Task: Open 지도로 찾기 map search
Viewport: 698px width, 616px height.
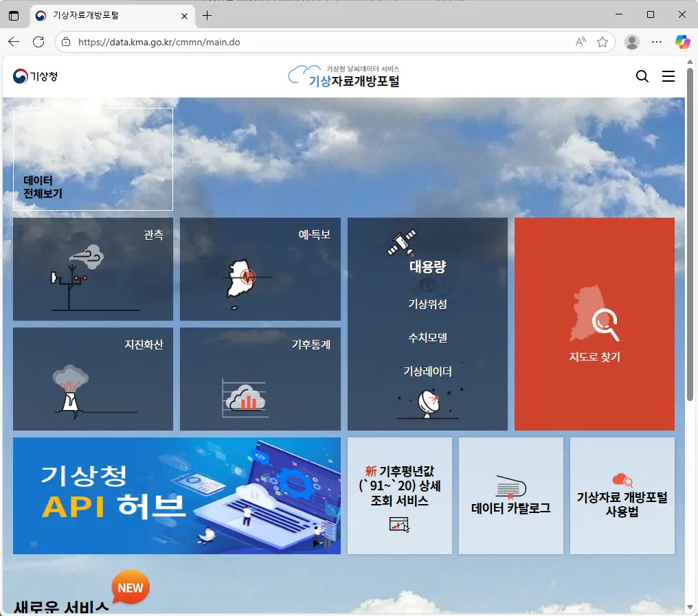Action: coord(594,323)
